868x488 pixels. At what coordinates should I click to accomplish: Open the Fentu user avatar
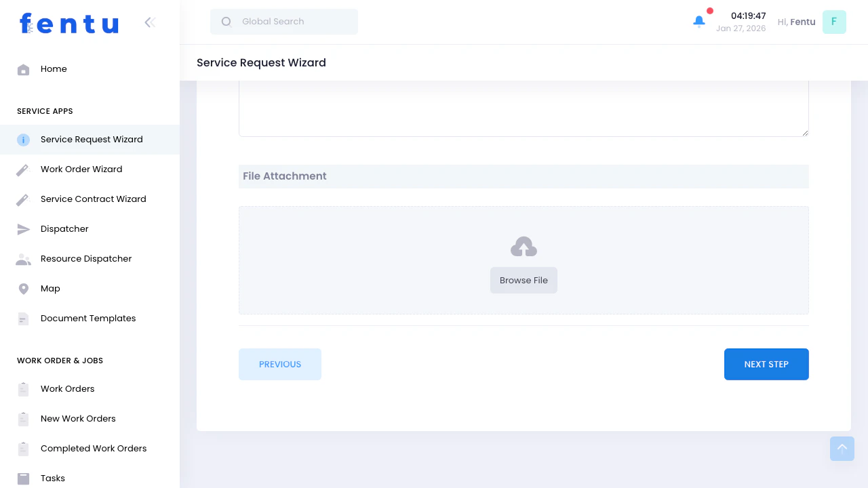[x=834, y=22]
